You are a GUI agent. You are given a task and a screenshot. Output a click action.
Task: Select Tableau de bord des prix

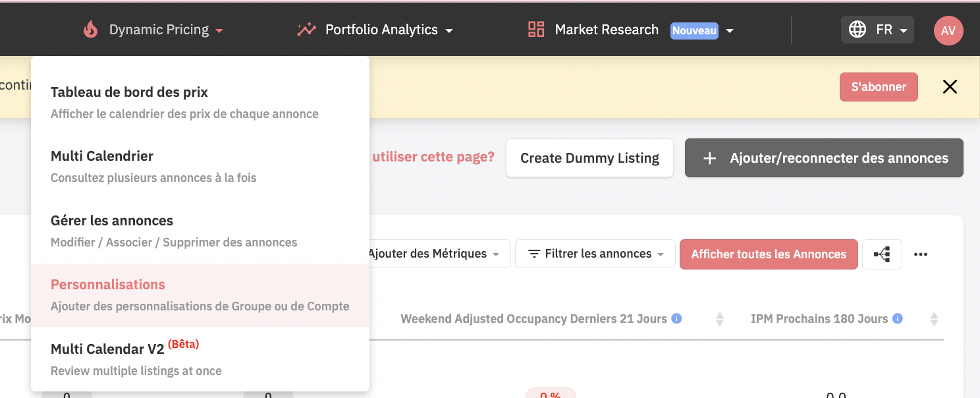click(x=200, y=102)
